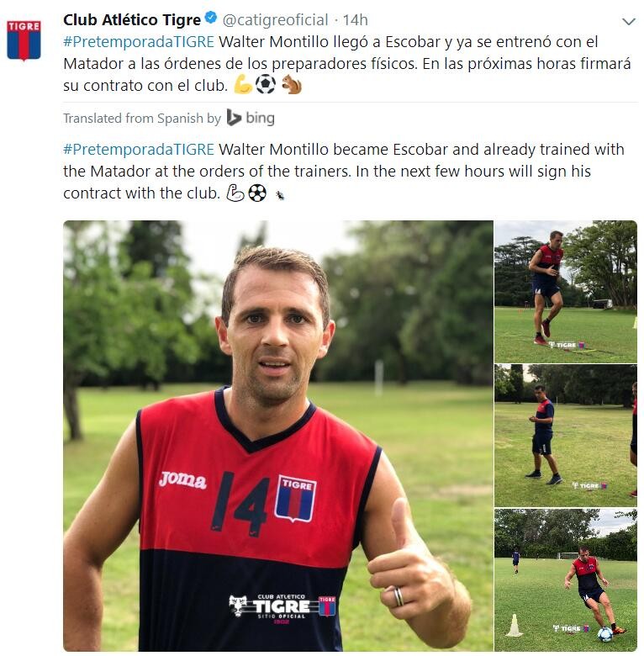644x656 pixels.
Task: Click the Club Atlético Tigre profile avatar
Action: [24, 40]
